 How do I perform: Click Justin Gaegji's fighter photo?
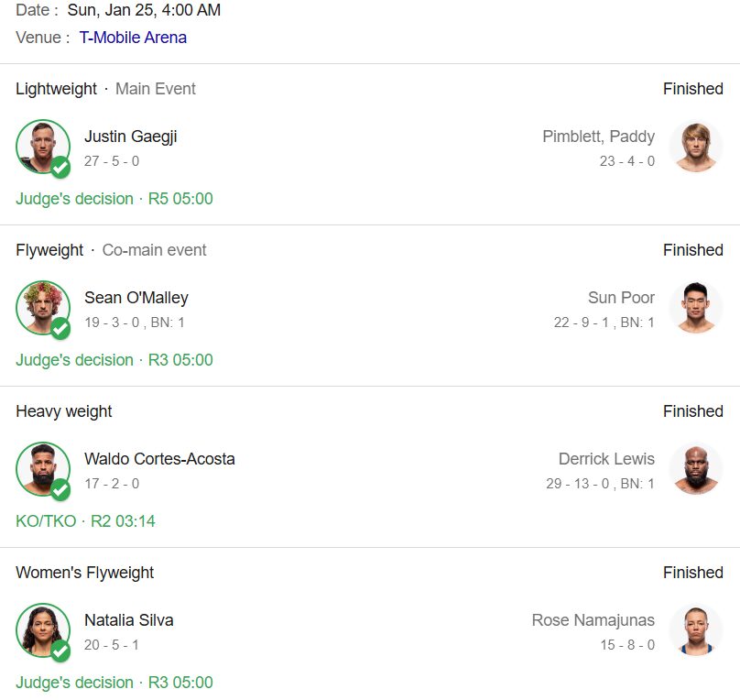pos(41,146)
